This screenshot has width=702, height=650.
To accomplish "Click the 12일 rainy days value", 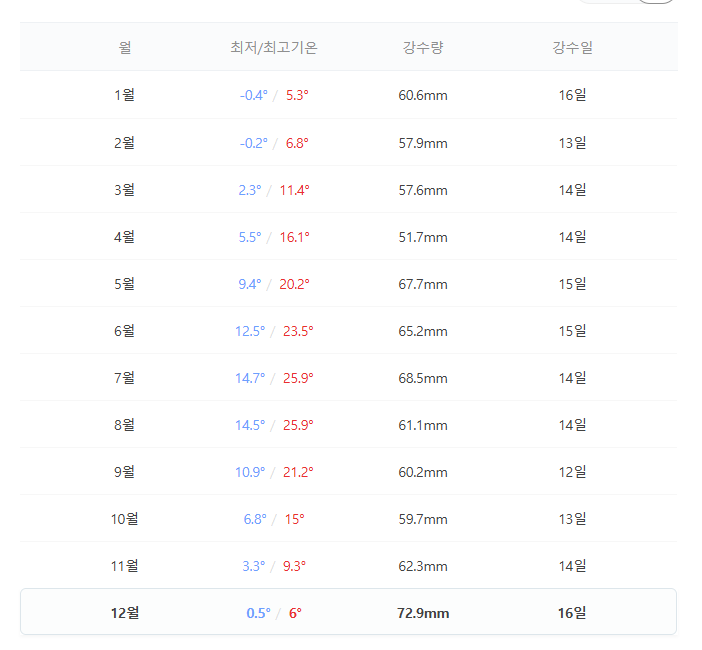I will (572, 472).
